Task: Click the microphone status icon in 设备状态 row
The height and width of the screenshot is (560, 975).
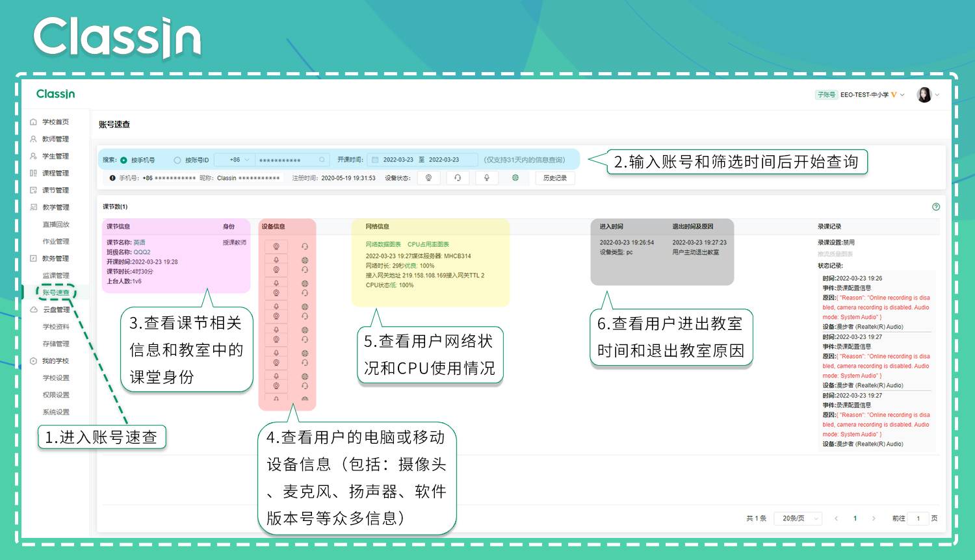Action: (x=486, y=178)
